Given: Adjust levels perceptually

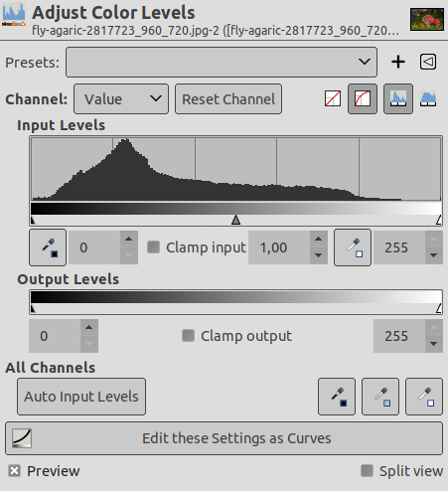Looking at the screenshot, I should (x=363, y=98).
